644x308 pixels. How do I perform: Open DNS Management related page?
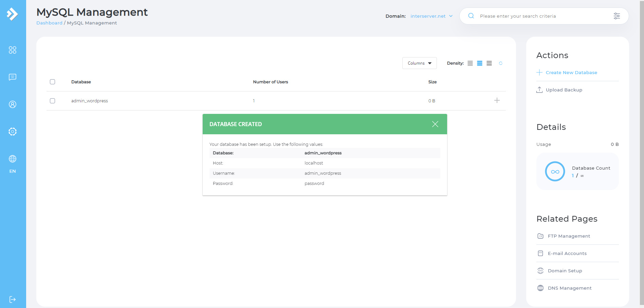pyautogui.click(x=570, y=288)
